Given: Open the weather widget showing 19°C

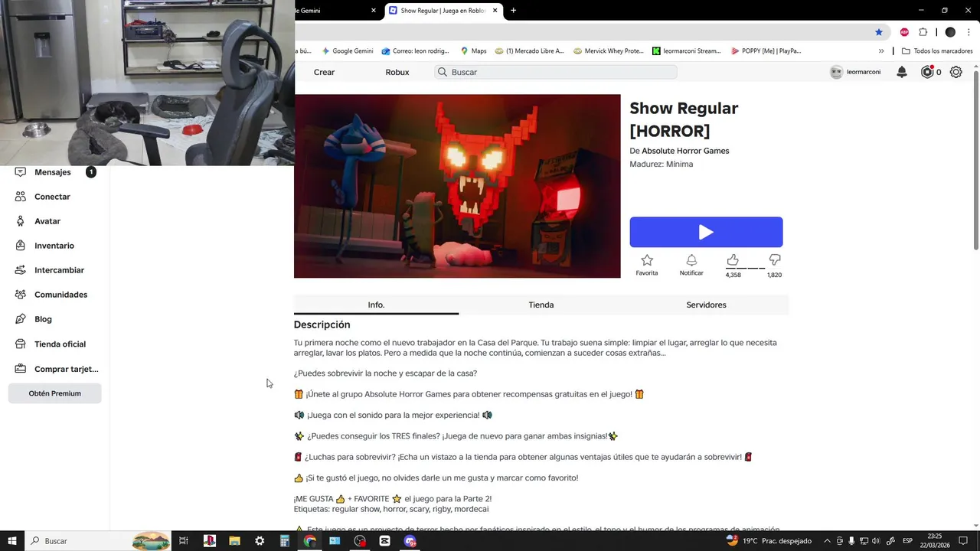Looking at the screenshot, I should (x=769, y=541).
